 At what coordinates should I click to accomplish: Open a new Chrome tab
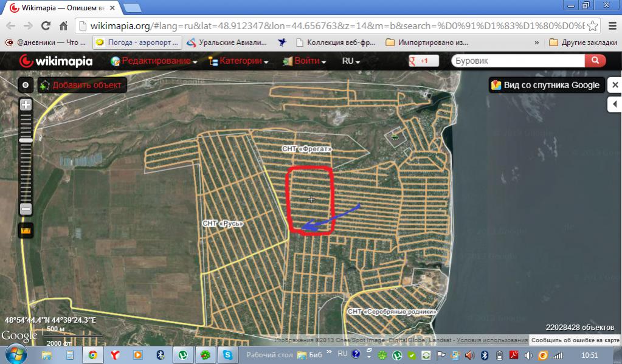click(x=132, y=7)
